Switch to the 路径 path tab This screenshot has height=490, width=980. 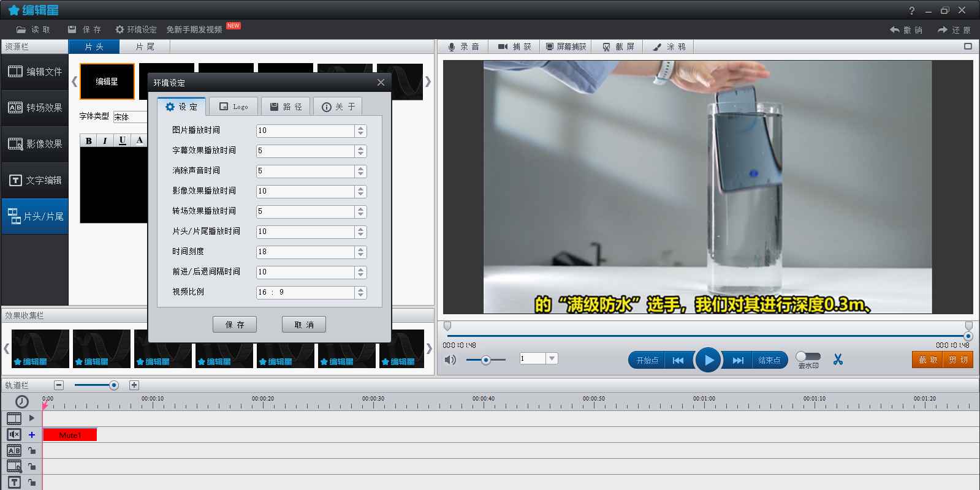click(x=286, y=107)
